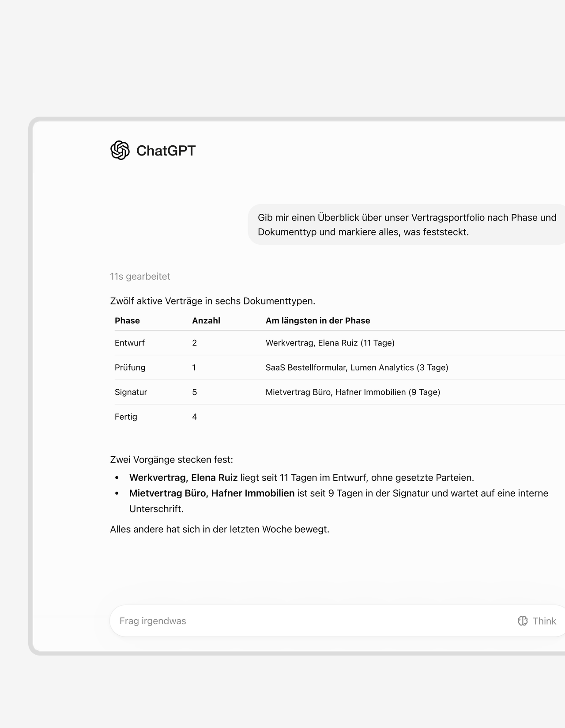Image resolution: width=565 pixels, height=728 pixels.
Task: Click "Werkvertrag, Elena Ruiz (11 Tage)" table cell
Action: coord(330,343)
